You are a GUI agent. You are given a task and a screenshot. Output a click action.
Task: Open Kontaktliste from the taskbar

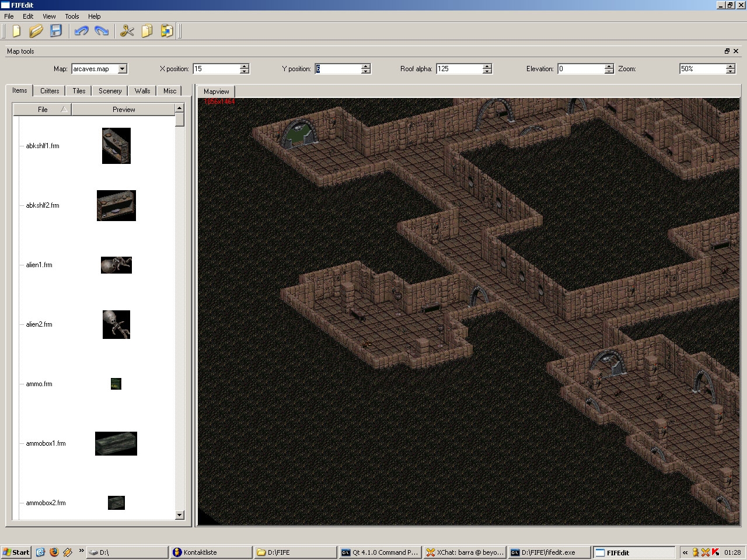coord(211,552)
